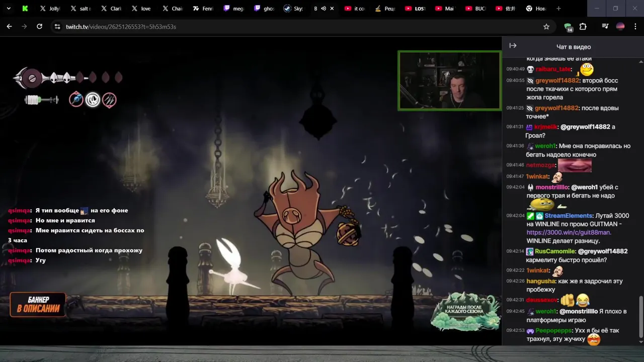Open the Steam tab titled Sky
Viewport: 644px width, 362px height.
[294, 9]
